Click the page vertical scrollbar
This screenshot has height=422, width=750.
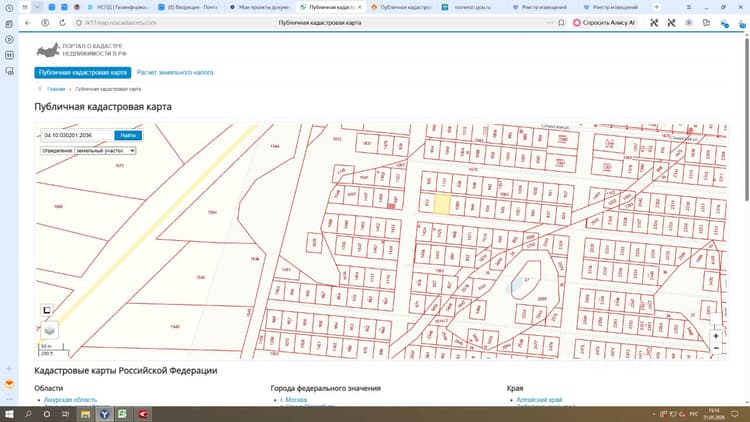(x=747, y=120)
